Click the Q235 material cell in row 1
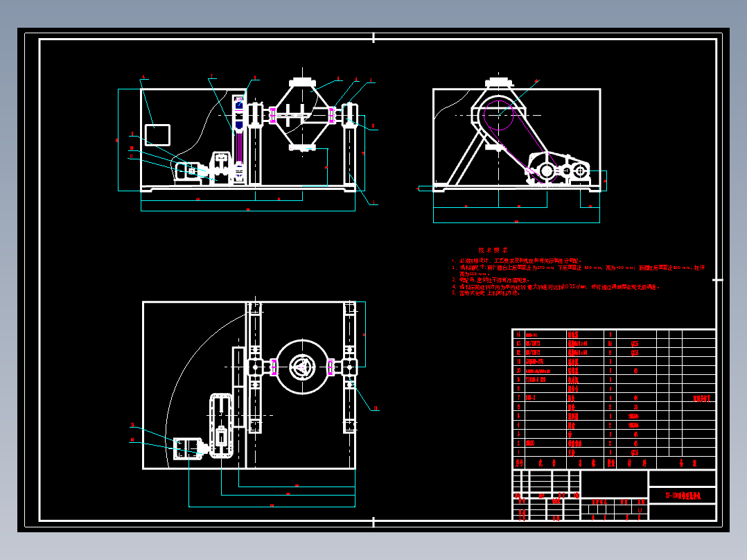This screenshot has height=560, width=747. click(635, 453)
